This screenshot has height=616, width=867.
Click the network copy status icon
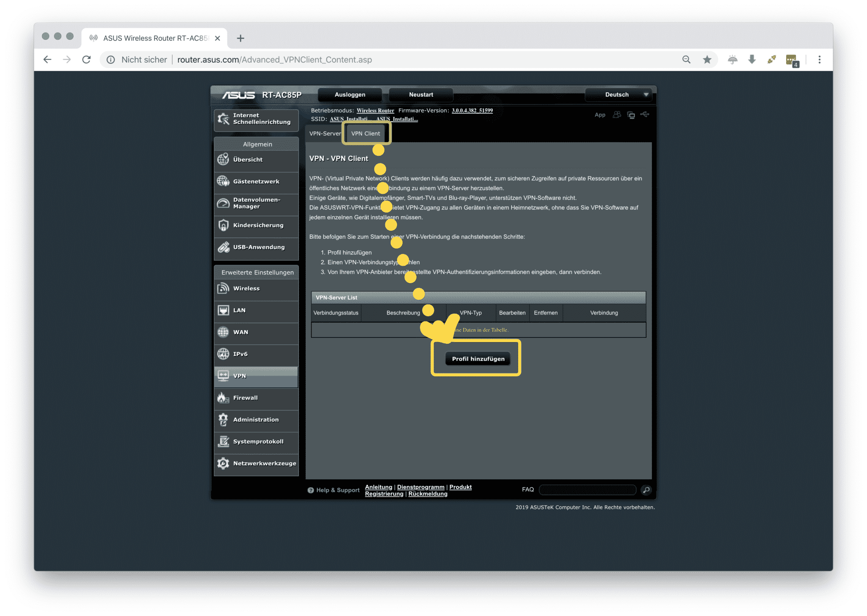(631, 115)
